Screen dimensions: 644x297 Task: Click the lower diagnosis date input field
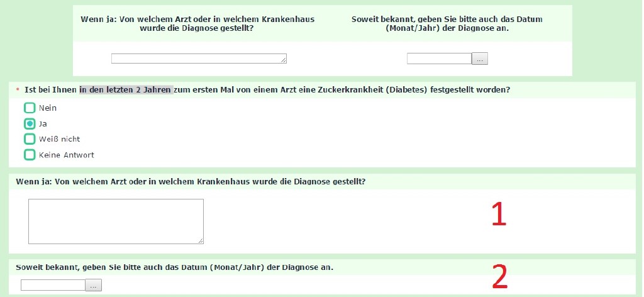pyautogui.click(x=53, y=285)
